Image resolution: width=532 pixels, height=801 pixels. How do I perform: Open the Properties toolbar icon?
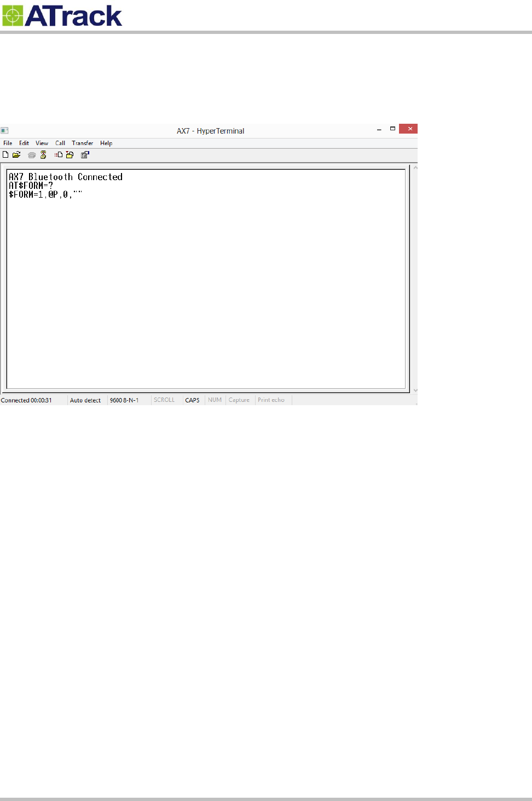tap(85, 155)
